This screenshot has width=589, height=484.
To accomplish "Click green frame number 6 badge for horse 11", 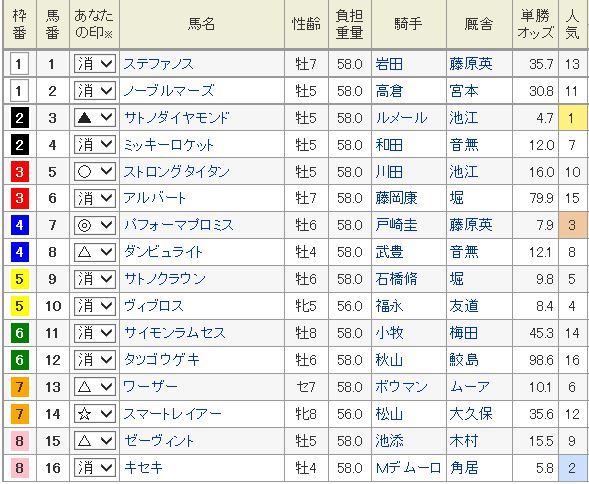I will coord(20,333).
